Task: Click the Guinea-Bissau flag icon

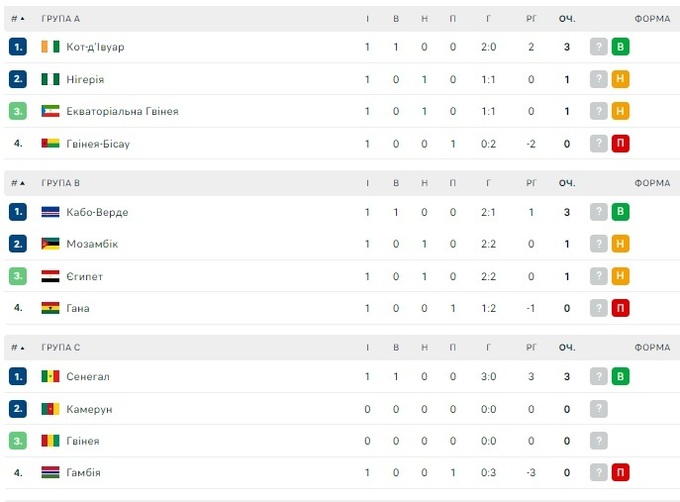Action: (x=50, y=144)
